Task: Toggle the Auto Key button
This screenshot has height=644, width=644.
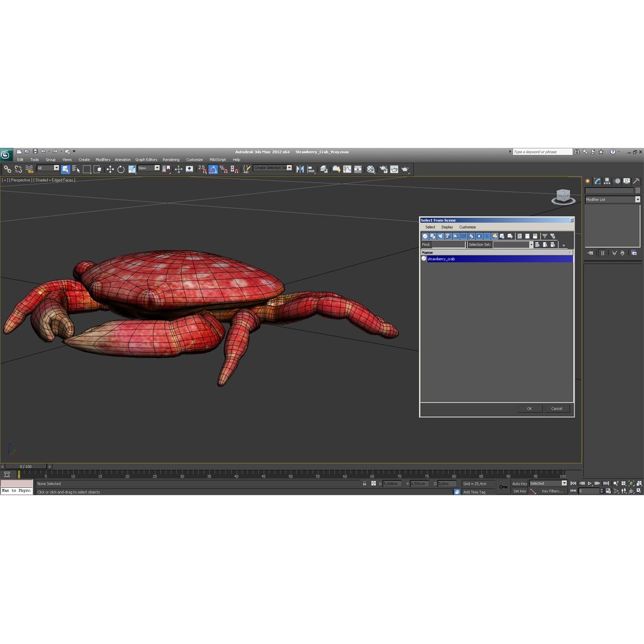Action: click(x=519, y=484)
